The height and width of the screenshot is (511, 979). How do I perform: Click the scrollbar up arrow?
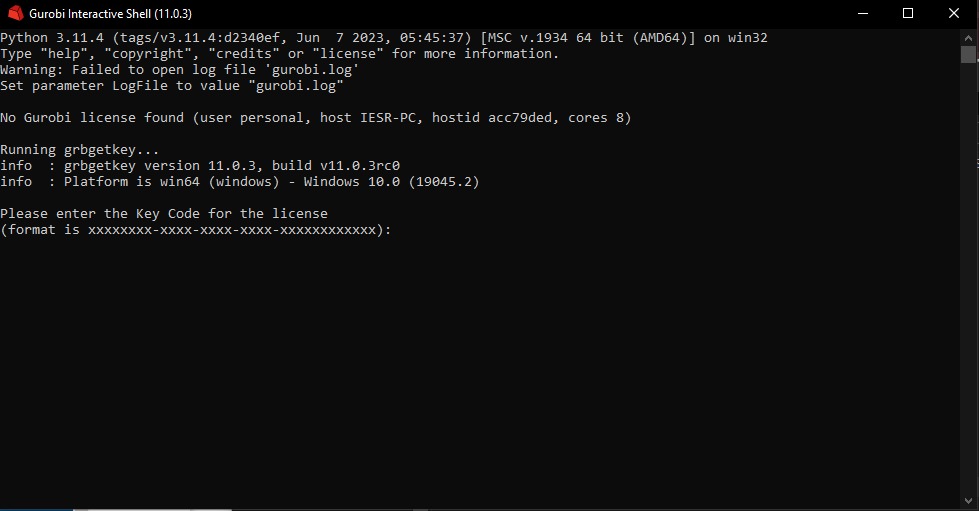point(968,35)
